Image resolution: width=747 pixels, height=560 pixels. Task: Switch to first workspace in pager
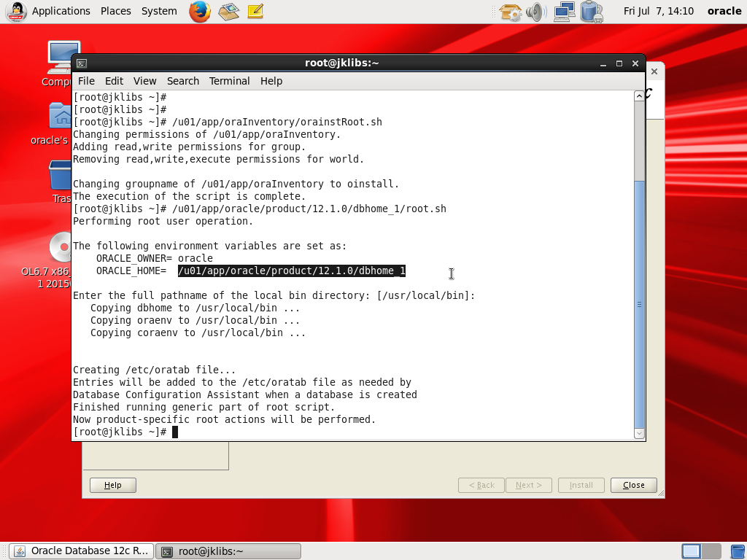[x=691, y=551]
